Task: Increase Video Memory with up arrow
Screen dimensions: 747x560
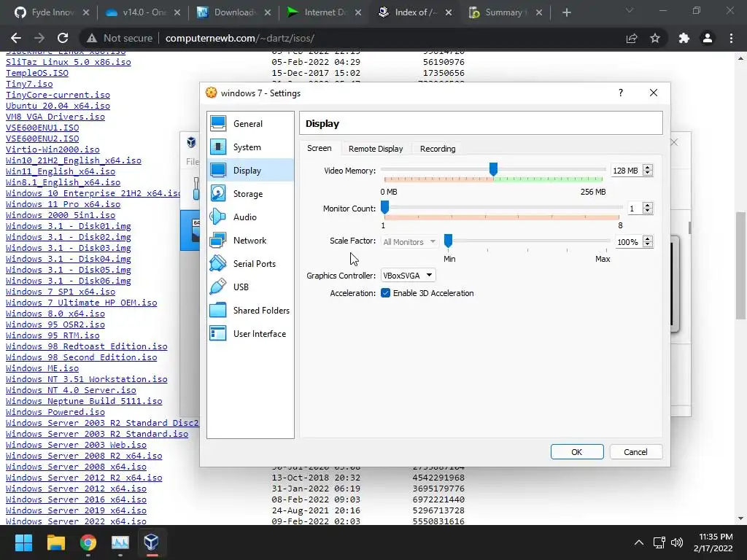Action: [x=648, y=168]
